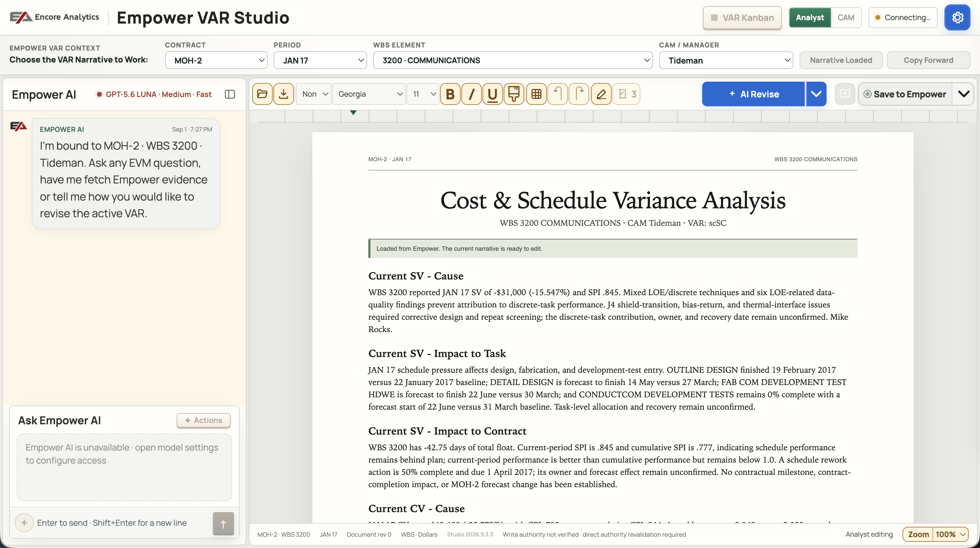The height and width of the screenshot is (548, 980).
Task: Click Studio 2026.9.3.3 version text
Action: coord(470,534)
